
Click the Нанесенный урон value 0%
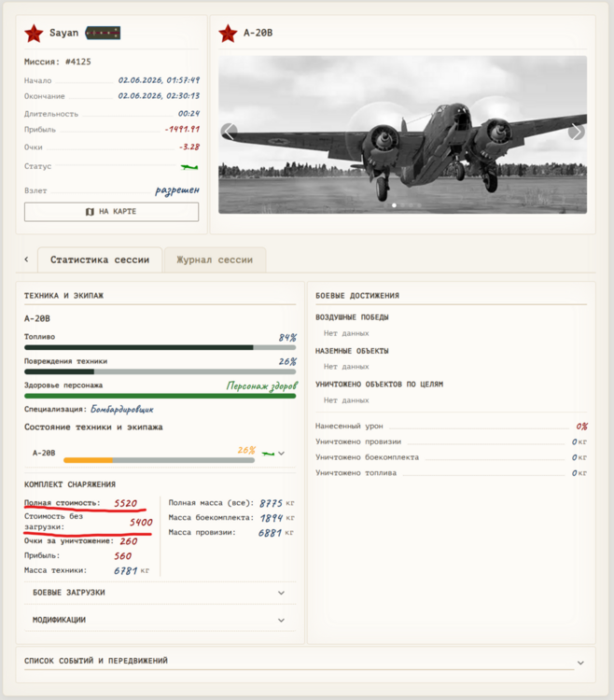pyautogui.click(x=582, y=427)
